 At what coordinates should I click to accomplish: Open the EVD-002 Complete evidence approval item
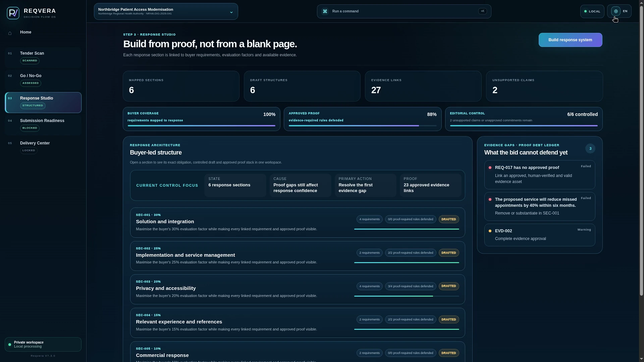tap(540, 235)
